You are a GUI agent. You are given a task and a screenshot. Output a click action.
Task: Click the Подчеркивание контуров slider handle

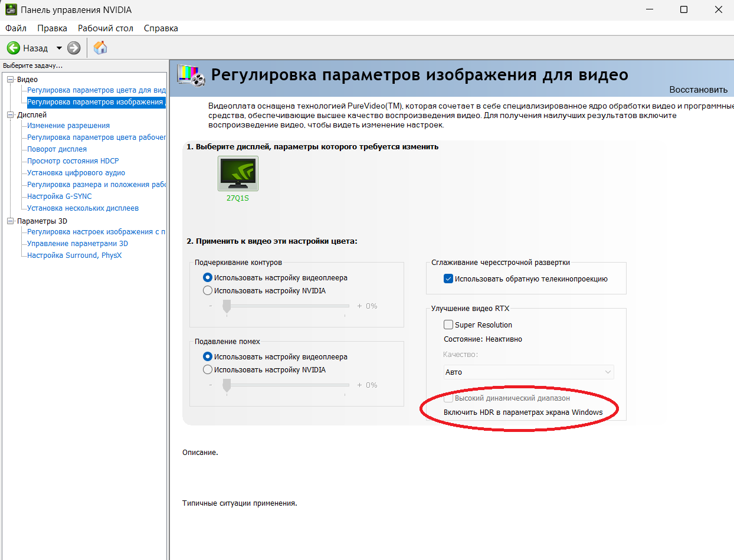point(227,306)
